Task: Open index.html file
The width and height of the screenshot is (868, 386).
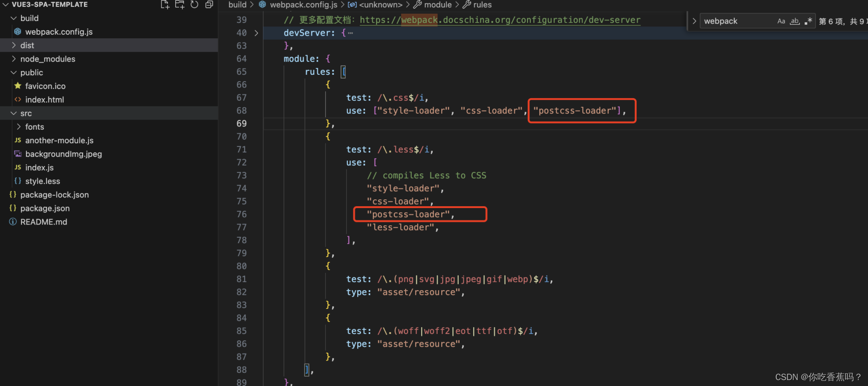Action: pos(45,99)
